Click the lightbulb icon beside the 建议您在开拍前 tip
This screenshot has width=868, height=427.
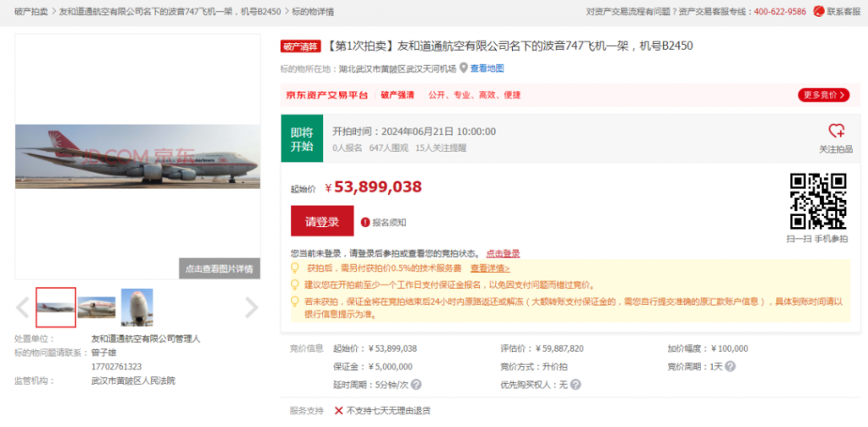(x=295, y=285)
